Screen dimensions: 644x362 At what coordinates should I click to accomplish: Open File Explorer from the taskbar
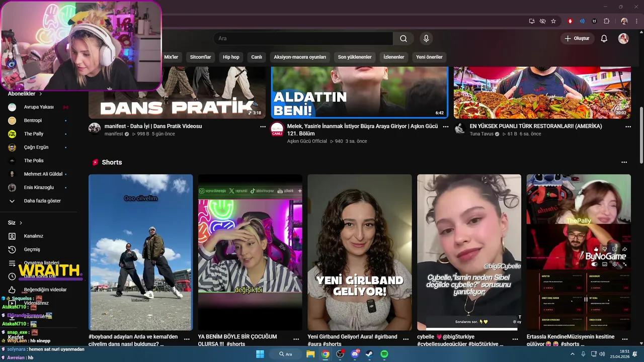point(310,354)
